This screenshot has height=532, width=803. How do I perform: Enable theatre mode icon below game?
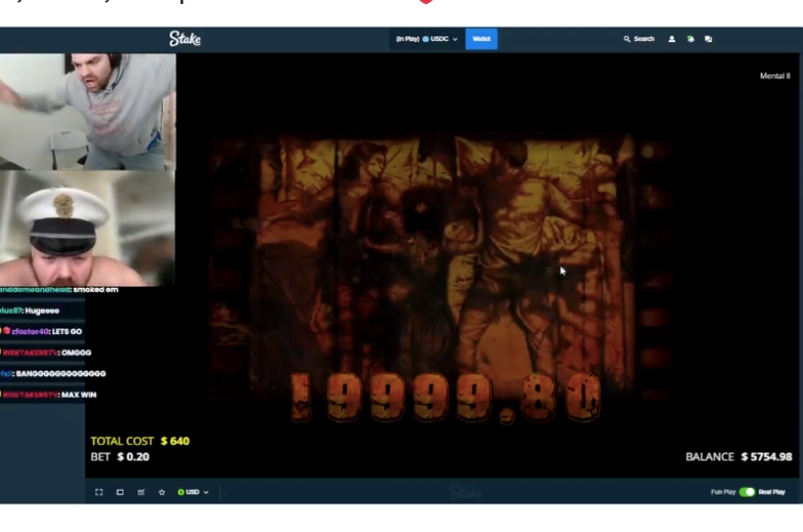click(x=120, y=492)
